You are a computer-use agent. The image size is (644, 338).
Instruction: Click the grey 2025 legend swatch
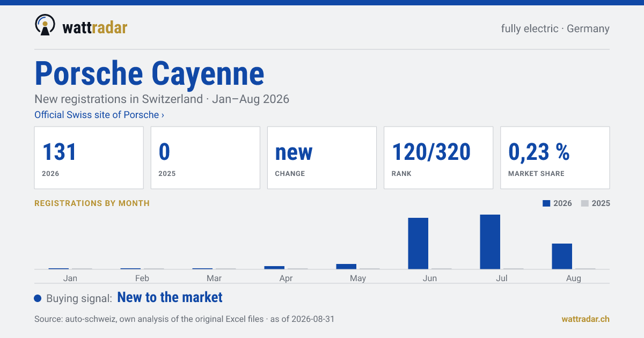pos(585,203)
